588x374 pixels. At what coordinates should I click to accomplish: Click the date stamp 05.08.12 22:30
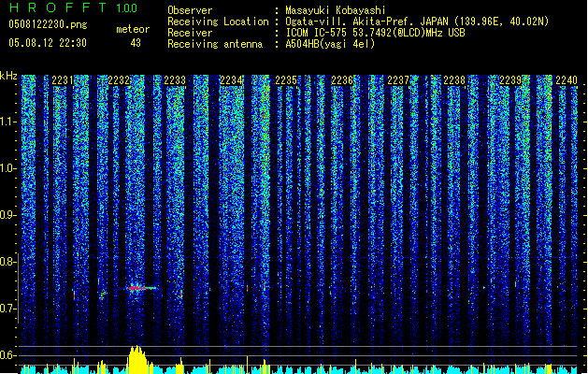click(x=48, y=43)
